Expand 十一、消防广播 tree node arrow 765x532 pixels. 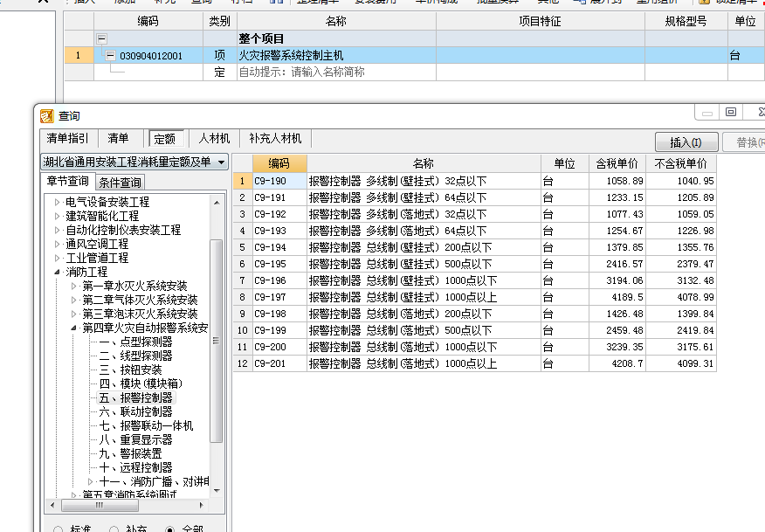point(90,481)
